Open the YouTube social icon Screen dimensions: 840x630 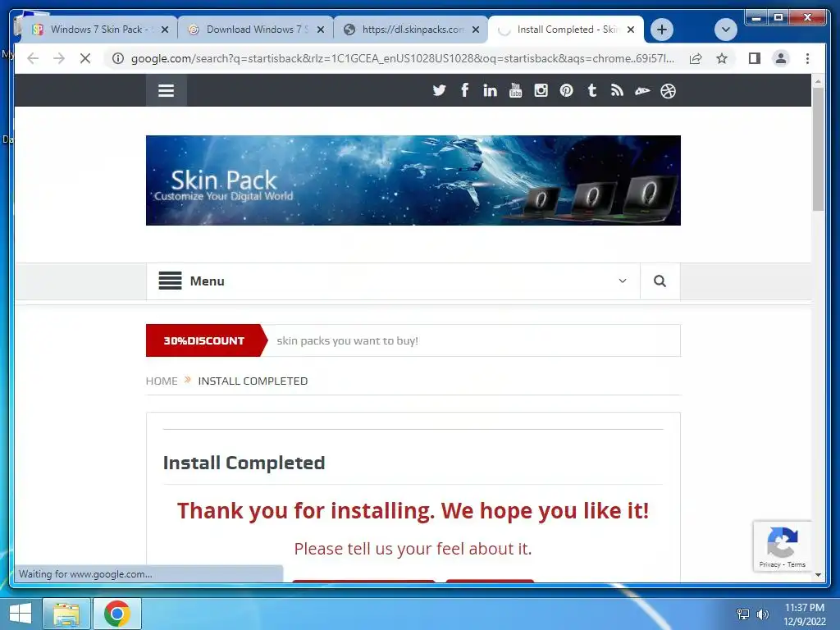click(515, 90)
